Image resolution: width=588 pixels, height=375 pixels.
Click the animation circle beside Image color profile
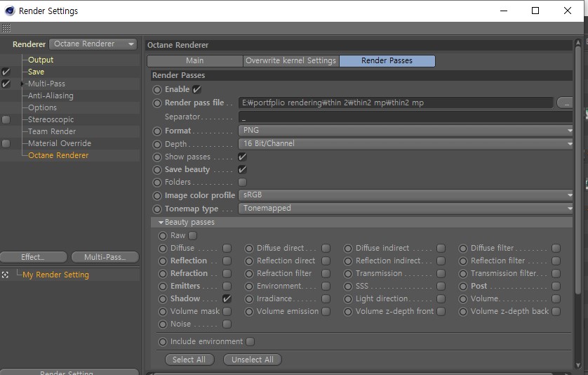pos(157,195)
